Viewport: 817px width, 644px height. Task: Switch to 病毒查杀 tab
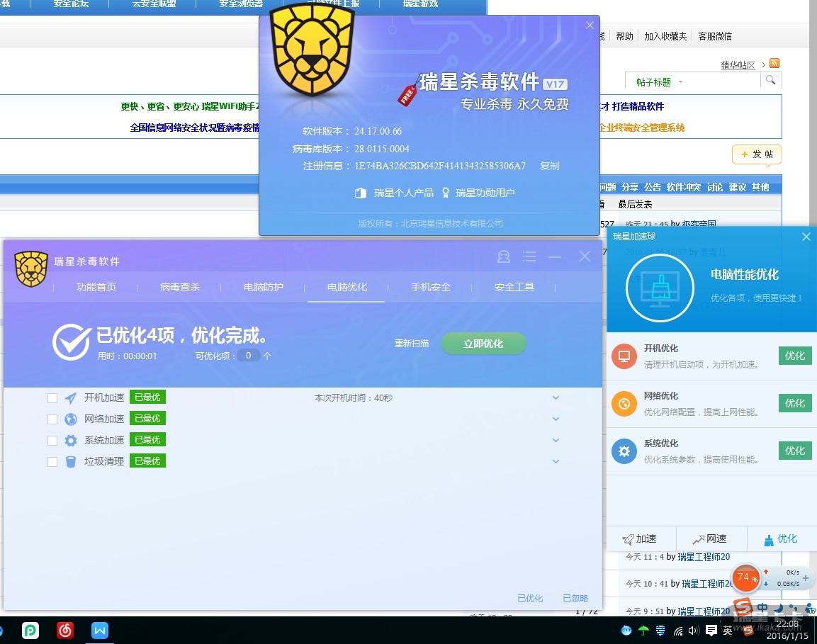tap(180, 287)
